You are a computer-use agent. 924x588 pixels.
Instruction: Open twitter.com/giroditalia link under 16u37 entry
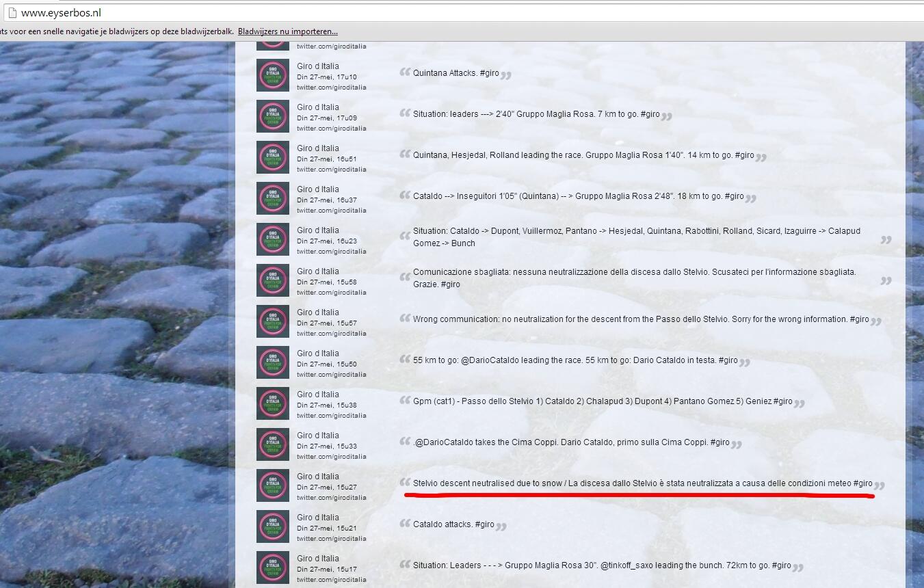click(332, 211)
